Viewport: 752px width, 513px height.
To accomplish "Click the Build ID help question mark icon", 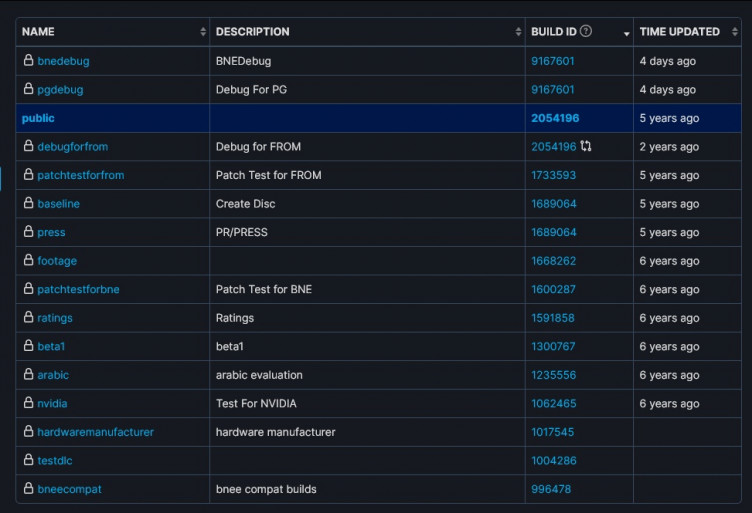I will click(586, 31).
